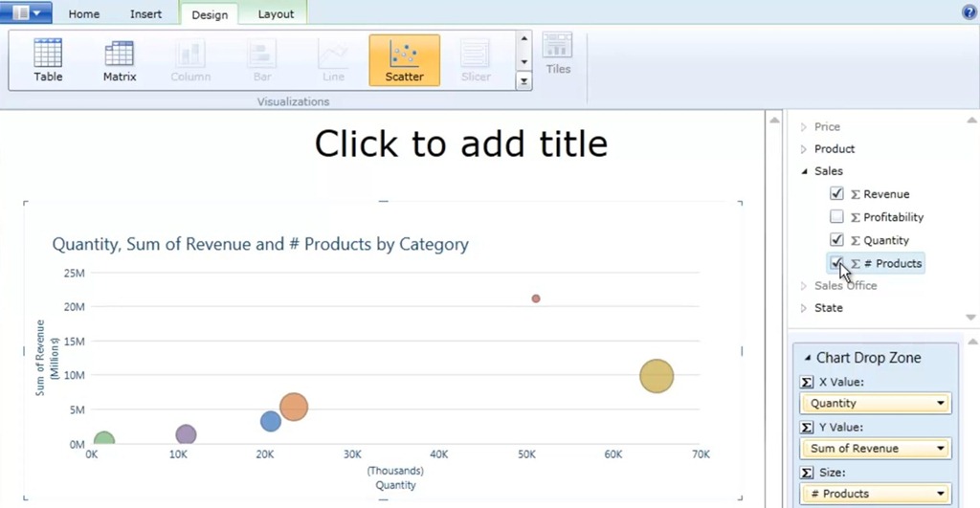980x508 pixels.
Task: Open the help question mark icon
Action: point(969,11)
